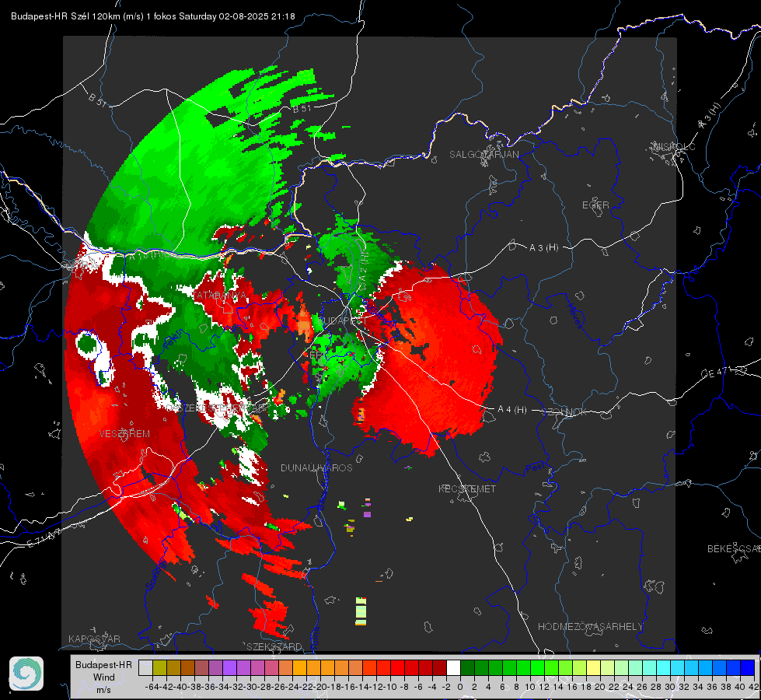Screen dimensions: 761x700
Task: Click the bright green swatch between 10 and 12
Action: click(537, 667)
